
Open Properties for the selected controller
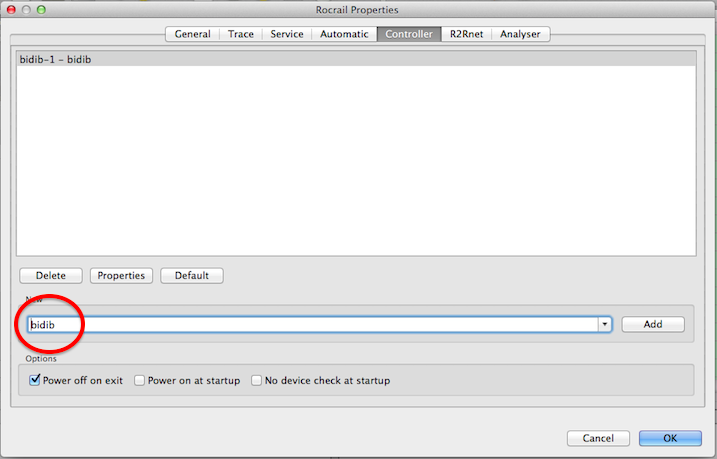coord(121,275)
